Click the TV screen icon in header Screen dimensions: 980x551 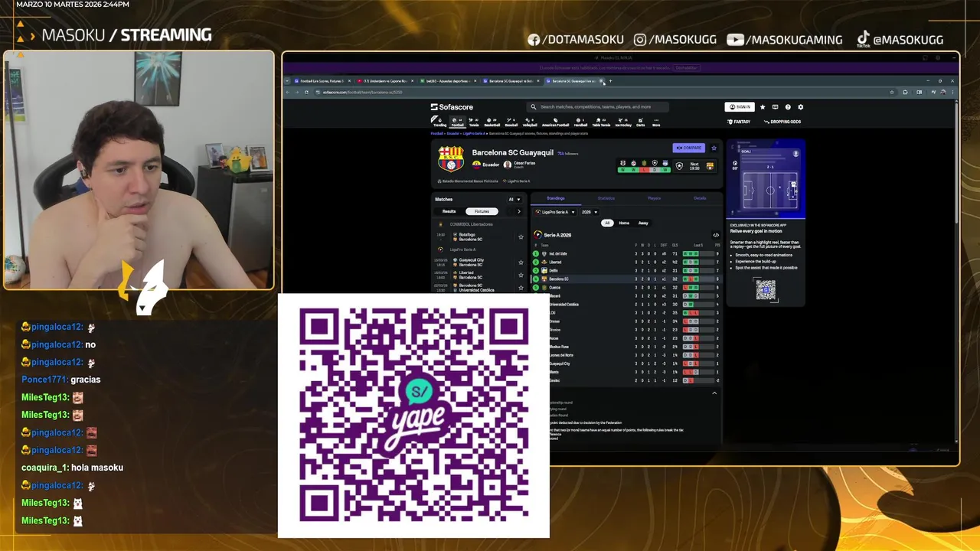[775, 107]
